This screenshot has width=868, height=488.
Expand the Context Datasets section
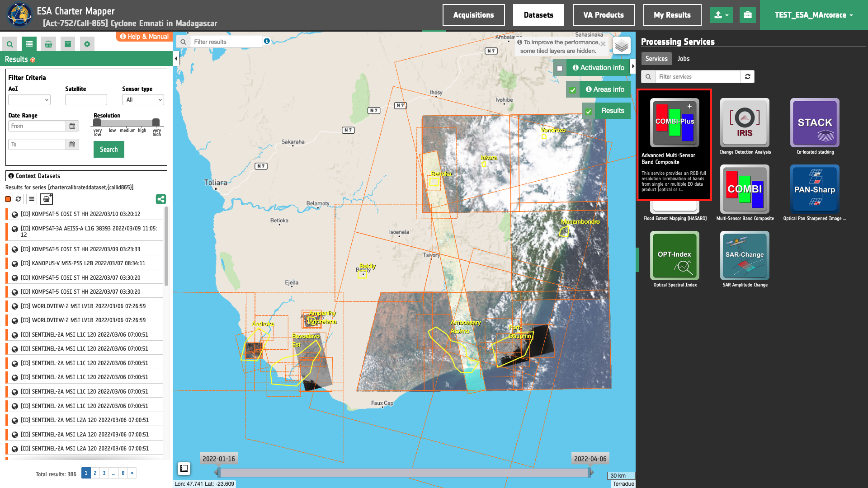86,176
